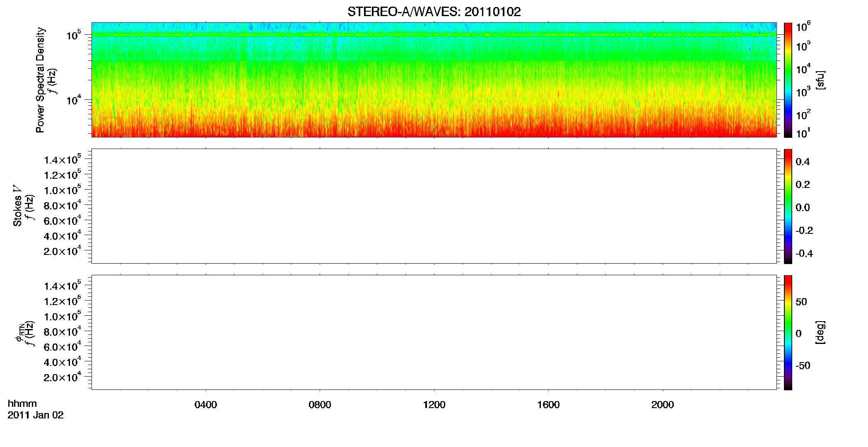Click the horizontal 100 kHz line in spectrogram

point(434,35)
